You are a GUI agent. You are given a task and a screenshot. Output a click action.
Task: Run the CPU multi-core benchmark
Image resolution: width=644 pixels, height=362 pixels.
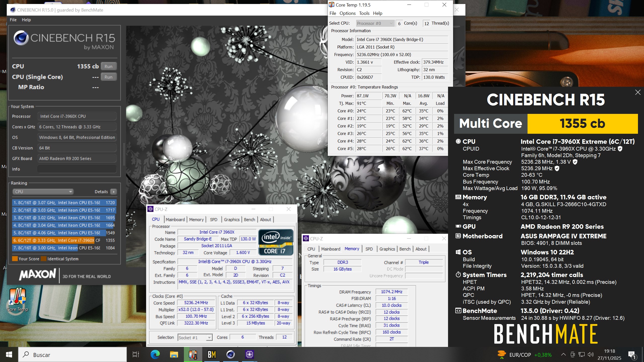108,67
